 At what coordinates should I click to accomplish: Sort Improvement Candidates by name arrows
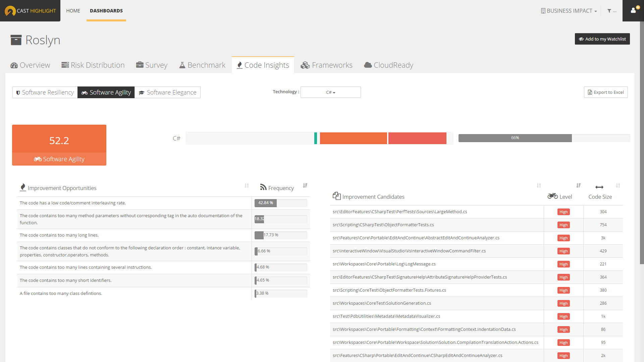(539, 186)
